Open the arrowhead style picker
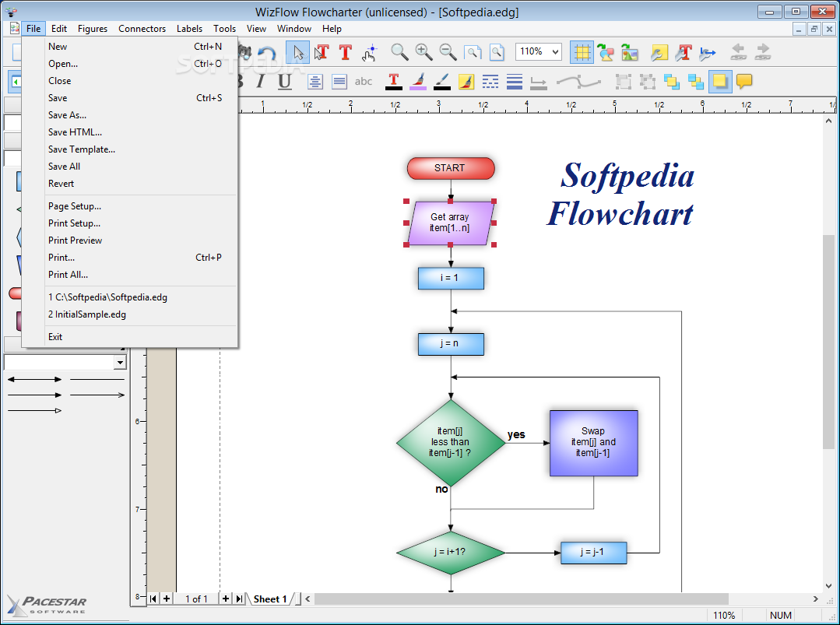 (539, 83)
